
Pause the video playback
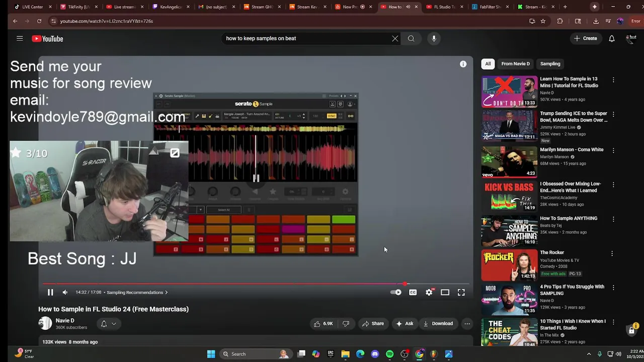[50, 292]
